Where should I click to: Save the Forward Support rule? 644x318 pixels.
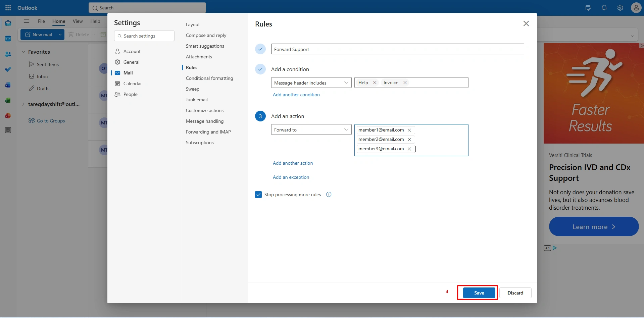pyautogui.click(x=479, y=293)
